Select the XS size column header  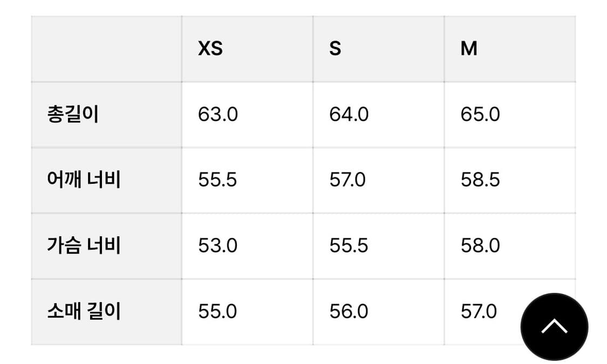(210, 49)
